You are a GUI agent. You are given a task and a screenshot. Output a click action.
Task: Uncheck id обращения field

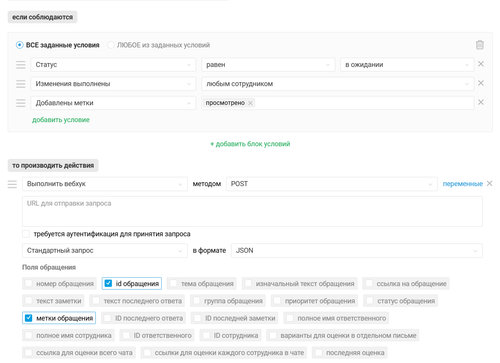(x=108, y=283)
